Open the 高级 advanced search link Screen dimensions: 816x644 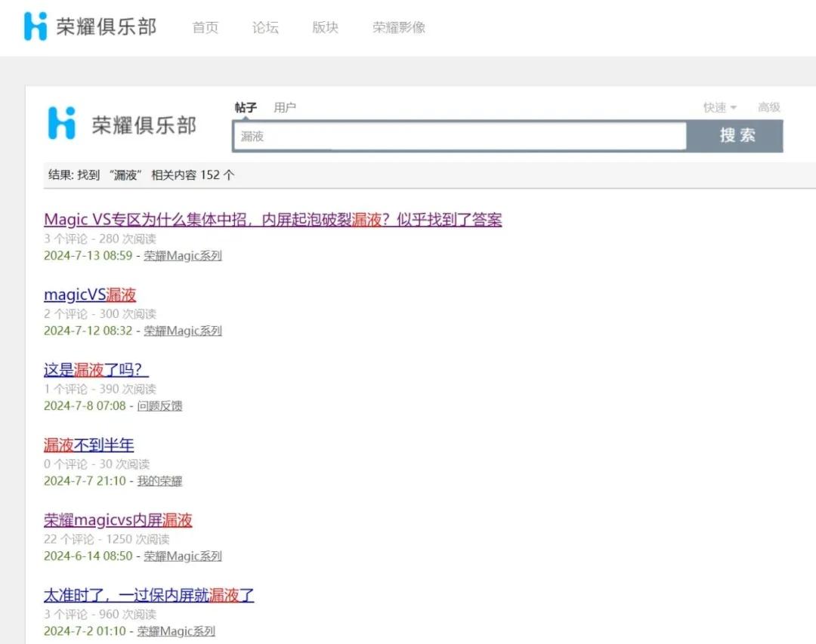769,107
